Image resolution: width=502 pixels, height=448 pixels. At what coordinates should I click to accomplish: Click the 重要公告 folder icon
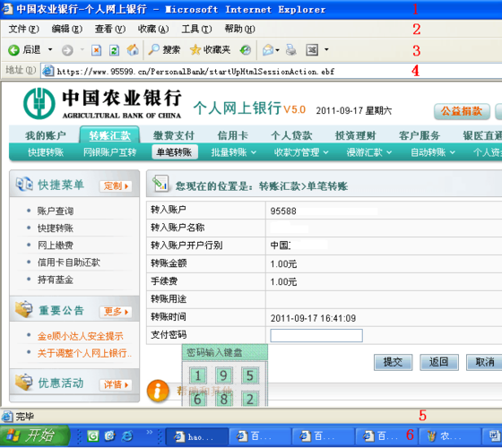[x=24, y=309]
